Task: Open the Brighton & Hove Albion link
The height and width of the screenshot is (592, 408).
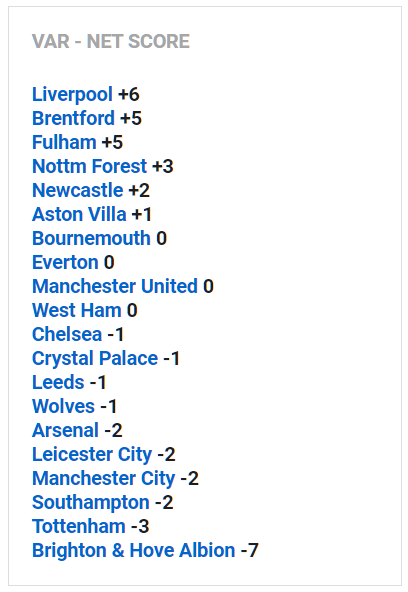Action: pyautogui.click(x=134, y=551)
